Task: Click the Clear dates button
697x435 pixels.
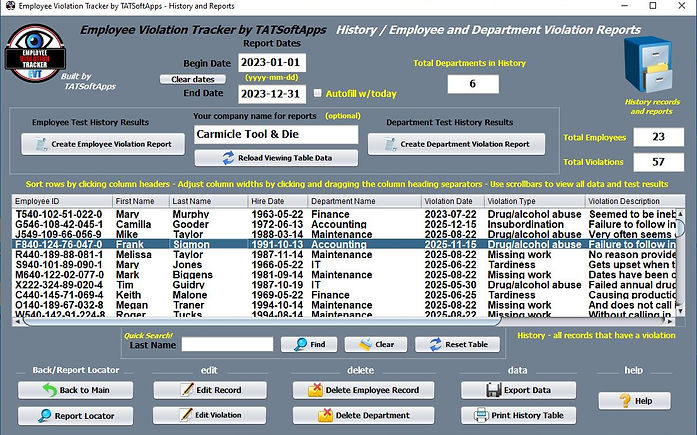Action: pyautogui.click(x=192, y=79)
